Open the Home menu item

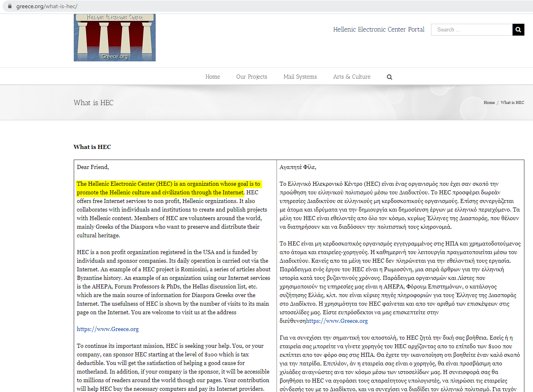(x=213, y=77)
